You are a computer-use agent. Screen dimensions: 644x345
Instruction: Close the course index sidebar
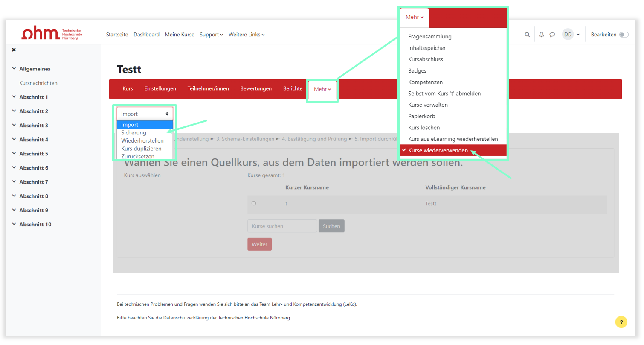click(x=14, y=50)
